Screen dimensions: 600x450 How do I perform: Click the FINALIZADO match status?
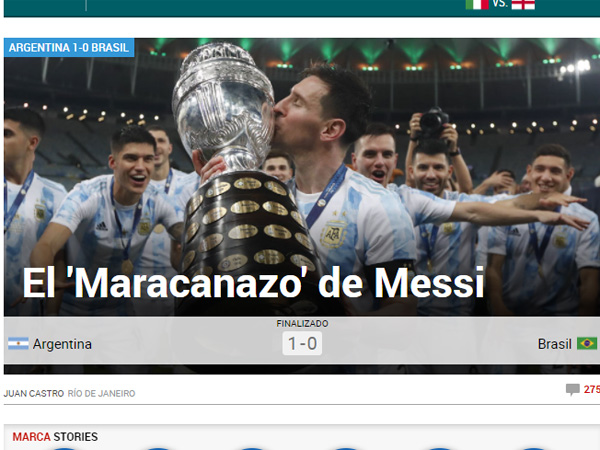[x=302, y=324]
